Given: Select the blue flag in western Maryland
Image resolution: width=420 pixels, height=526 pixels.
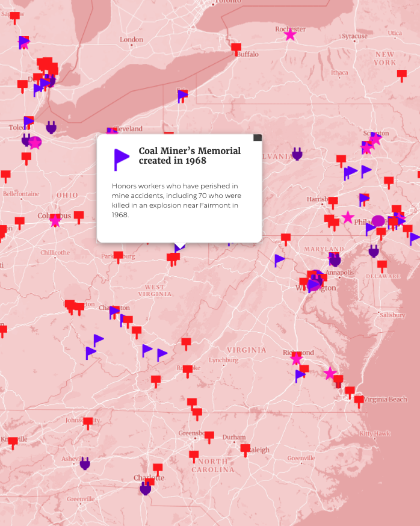Looking at the screenshot, I should [279, 261].
